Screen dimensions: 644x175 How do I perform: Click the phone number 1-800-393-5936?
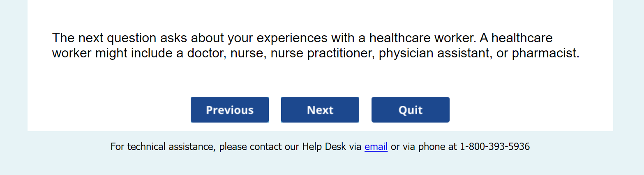click(494, 146)
